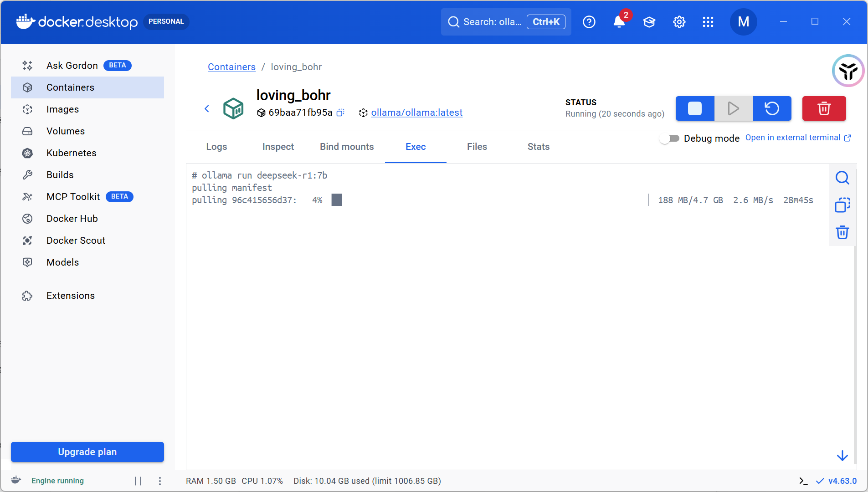This screenshot has width=868, height=492.
Task: Switch to the Inspect tab
Action: coord(278,147)
